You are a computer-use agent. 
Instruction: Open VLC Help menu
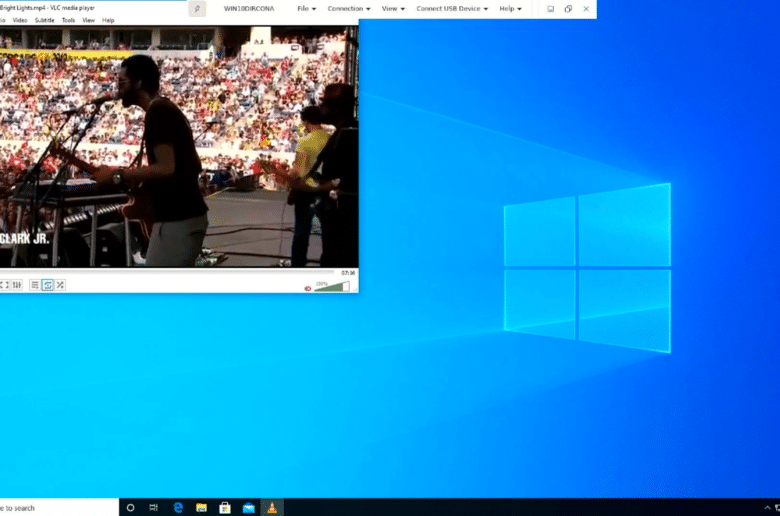point(108,20)
